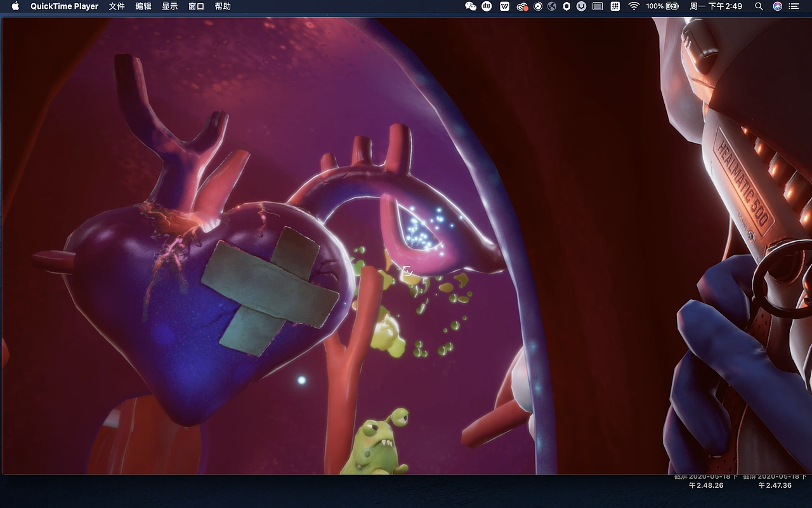
Task: Open the 窗口 menu
Action: click(x=197, y=6)
